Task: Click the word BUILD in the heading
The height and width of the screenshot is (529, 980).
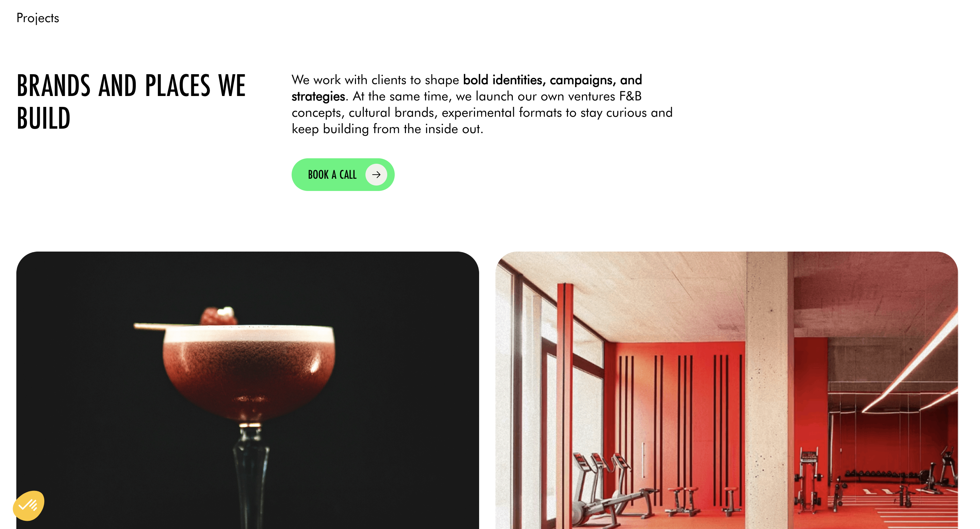Action: 44,118
